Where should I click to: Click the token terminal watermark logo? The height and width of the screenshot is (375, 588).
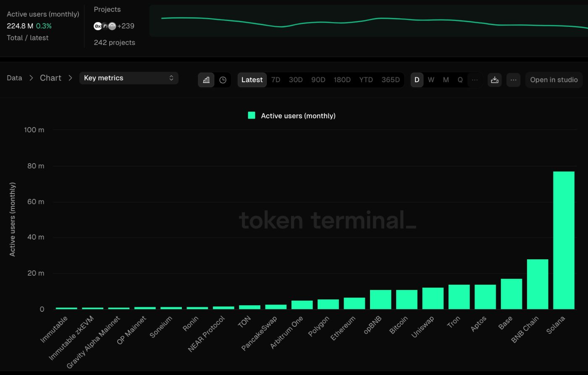[328, 220]
